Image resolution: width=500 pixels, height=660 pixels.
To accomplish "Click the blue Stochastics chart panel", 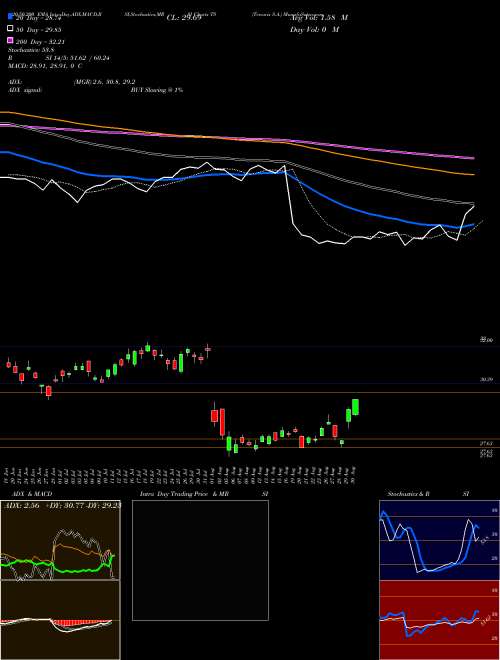I will tap(439, 540).
